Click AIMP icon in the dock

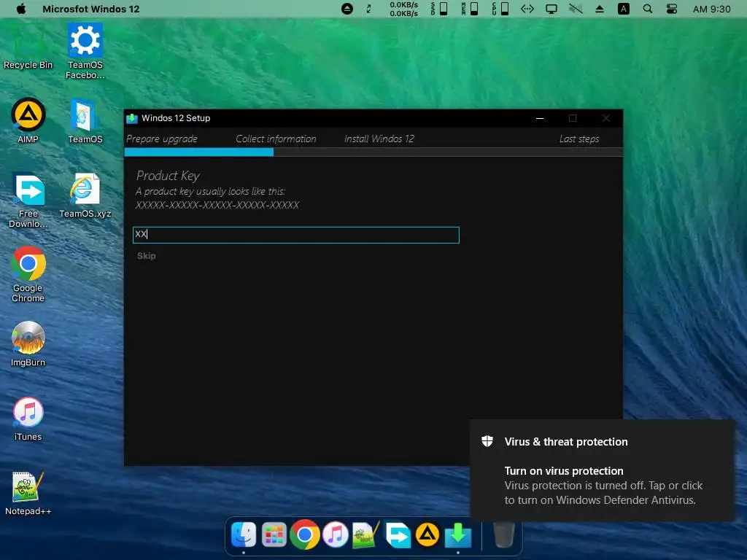[427, 534]
